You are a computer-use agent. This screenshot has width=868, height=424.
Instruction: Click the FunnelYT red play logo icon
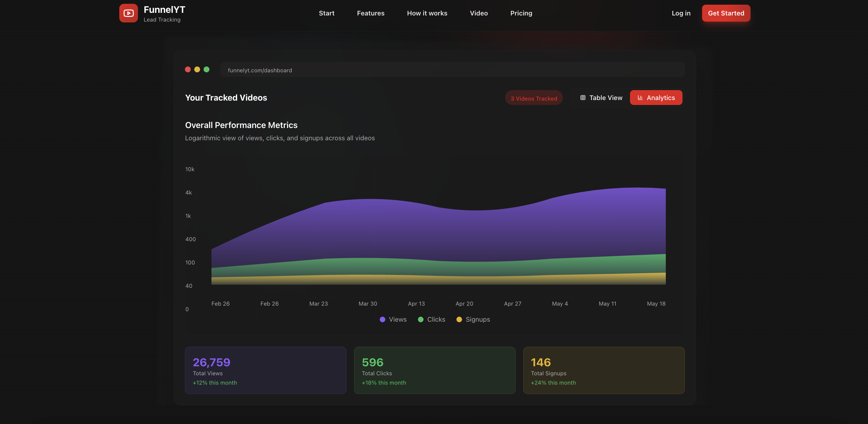(128, 13)
